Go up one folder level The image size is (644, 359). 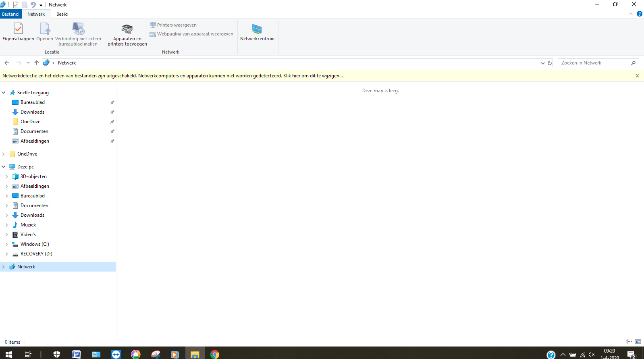37,63
